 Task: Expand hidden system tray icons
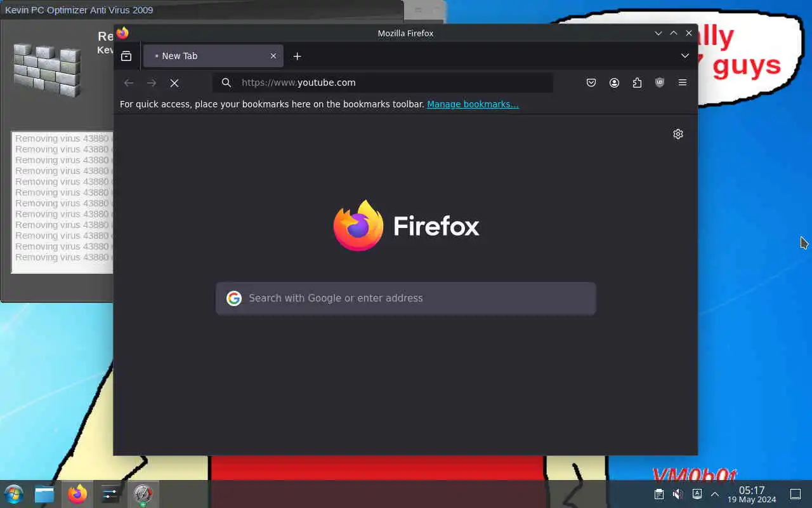point(715,494)
